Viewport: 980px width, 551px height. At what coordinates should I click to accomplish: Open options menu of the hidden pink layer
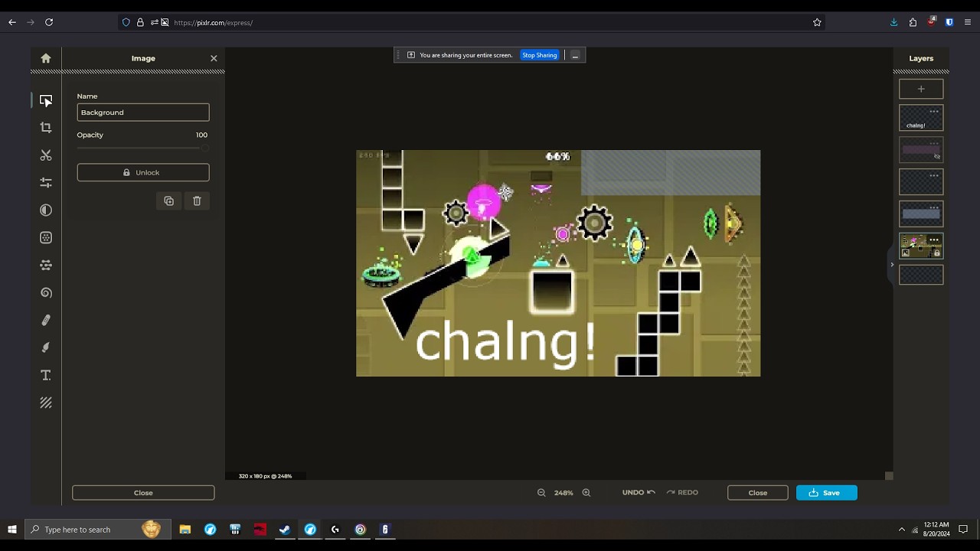pyautogui.click(x=934, y=144)
